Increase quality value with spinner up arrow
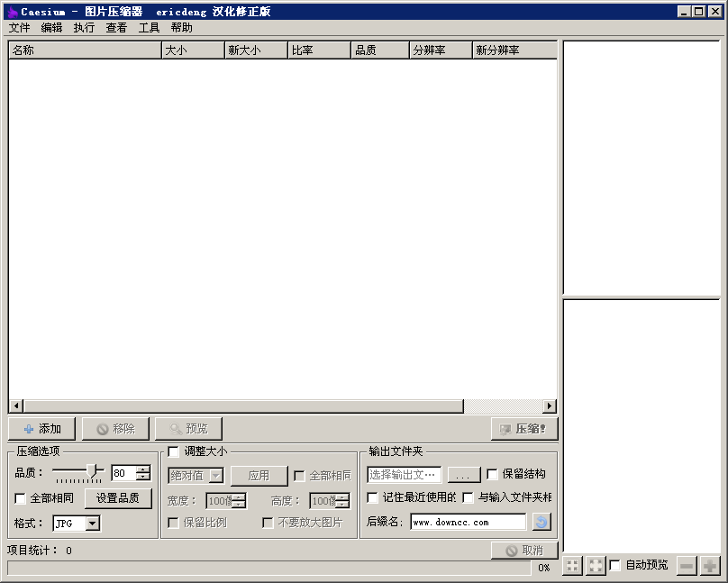This screenshot has width=728, height=583. [x=143, y=469]
